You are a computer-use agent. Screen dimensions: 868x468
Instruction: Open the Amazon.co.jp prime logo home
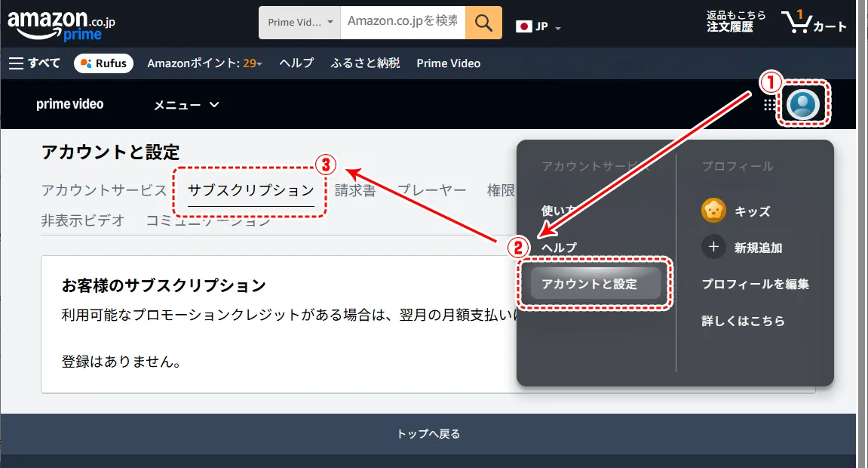click(61, 26)
